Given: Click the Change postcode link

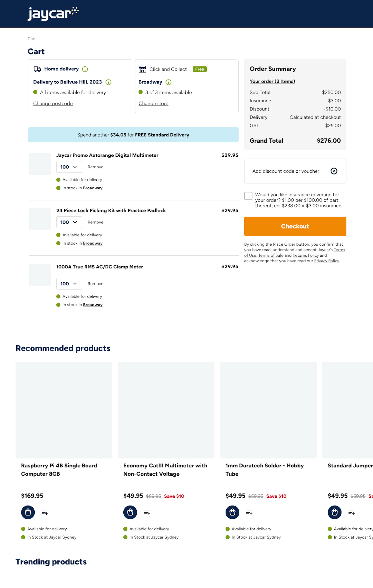Looking at the screenshot, I should tap(53, 104).
